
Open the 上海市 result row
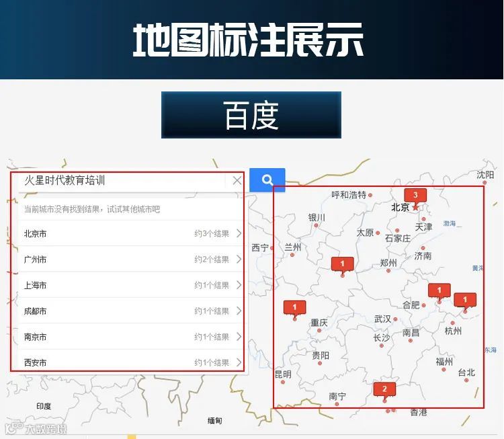(x=130, y=285)
